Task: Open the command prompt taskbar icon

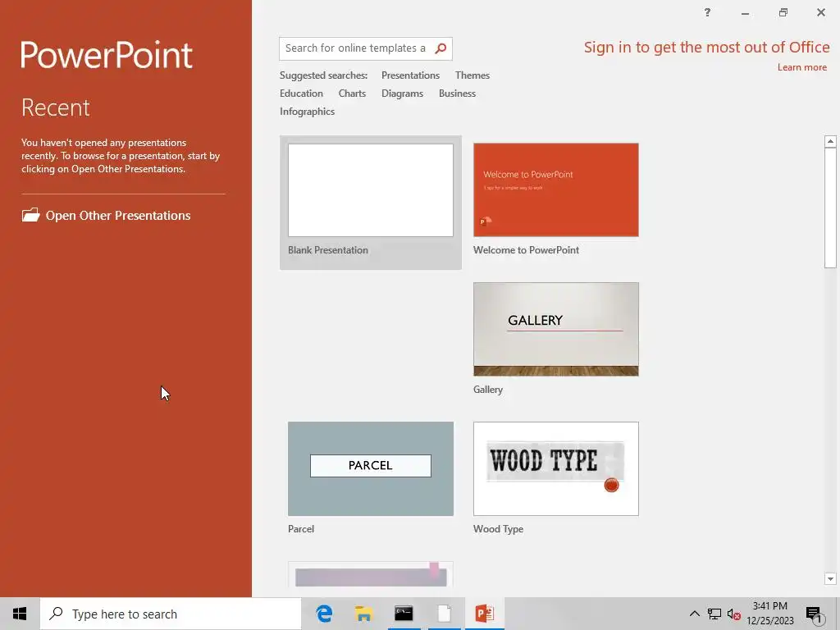Action: pyautogui.click(x=404, y=614)
